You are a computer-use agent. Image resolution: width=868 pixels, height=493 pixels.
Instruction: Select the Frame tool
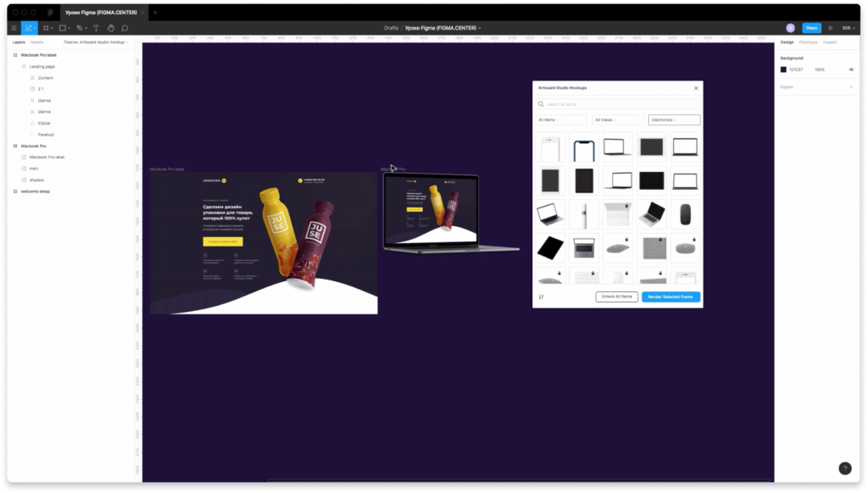[47, 28]
